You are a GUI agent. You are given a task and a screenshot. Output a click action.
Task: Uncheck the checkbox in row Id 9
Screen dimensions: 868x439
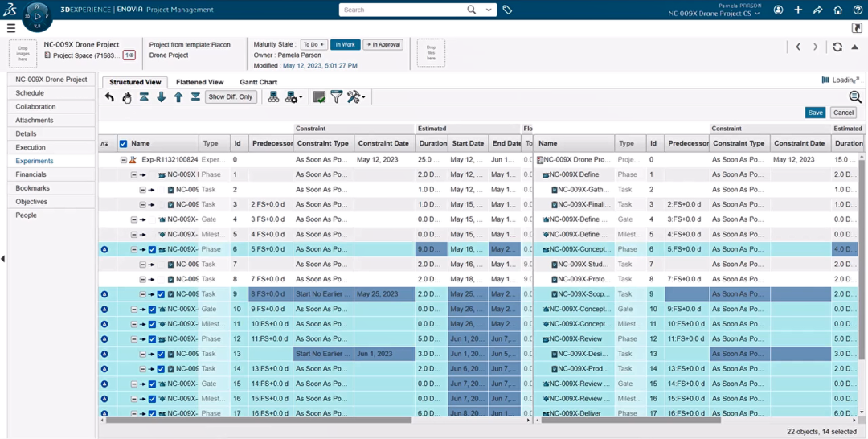click(x=161, y=294)
